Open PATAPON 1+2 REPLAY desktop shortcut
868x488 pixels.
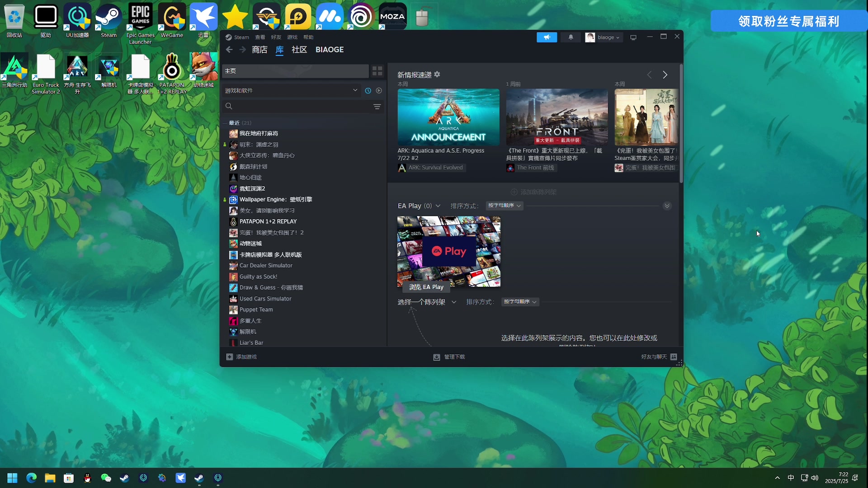[x=172, y=74]
